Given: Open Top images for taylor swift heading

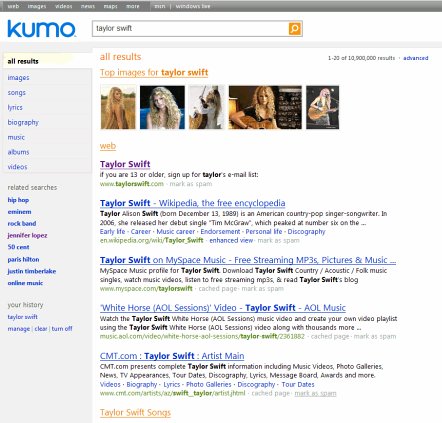Looking at the screenshot, I should click(x=154, y=72).
